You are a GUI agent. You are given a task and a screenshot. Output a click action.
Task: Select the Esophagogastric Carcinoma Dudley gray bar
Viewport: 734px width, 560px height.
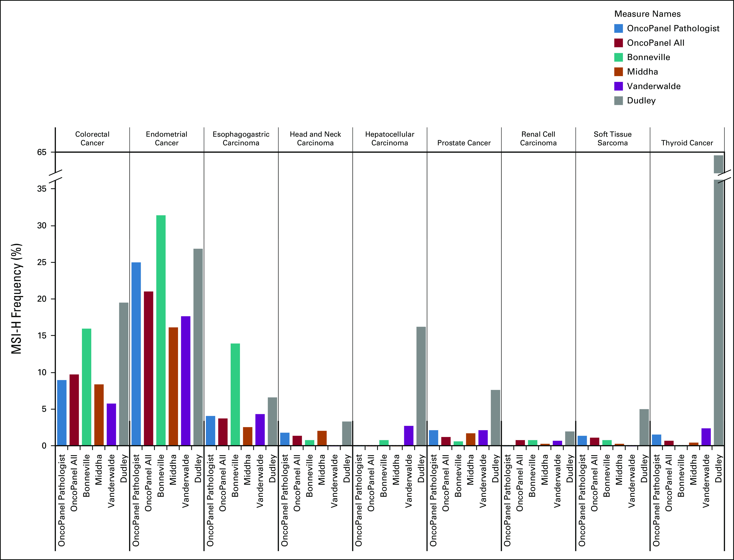click(272, 421)
